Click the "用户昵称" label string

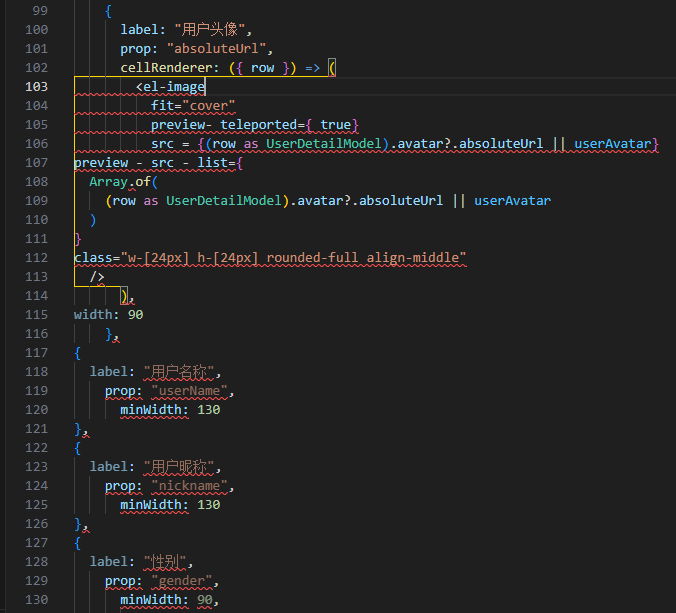(x=178, y=466)
